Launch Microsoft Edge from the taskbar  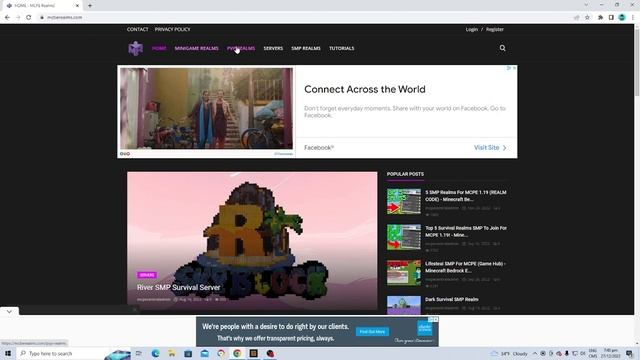[x=156, y=353]
